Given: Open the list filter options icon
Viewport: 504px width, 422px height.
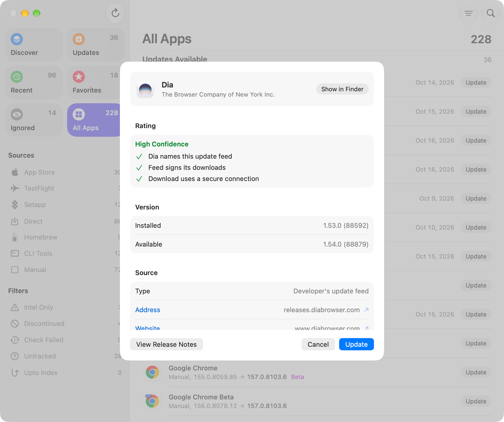Looking at the screenshot, I should [x=468, y=13].
